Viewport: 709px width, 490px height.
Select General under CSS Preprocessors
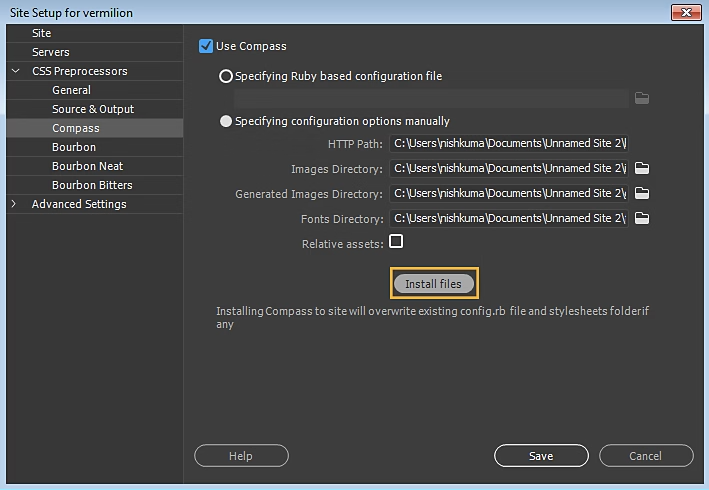click(72, 90)
